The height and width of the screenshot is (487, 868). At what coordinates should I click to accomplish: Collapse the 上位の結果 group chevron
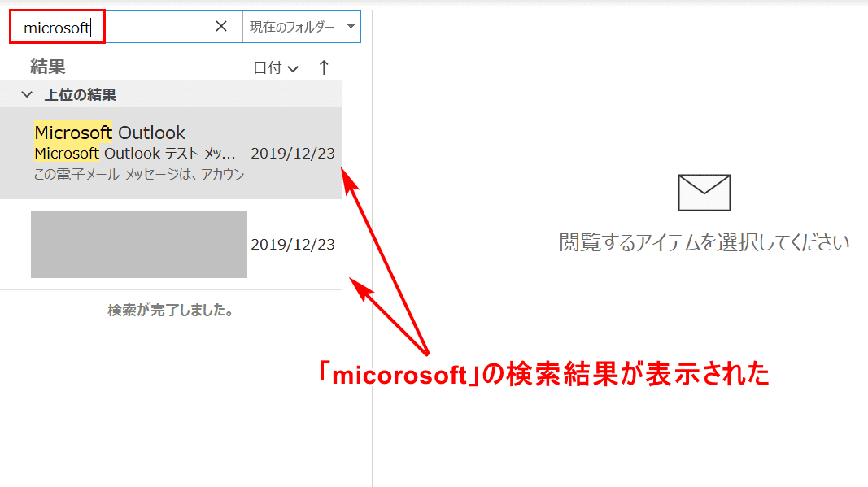[27, 95]
